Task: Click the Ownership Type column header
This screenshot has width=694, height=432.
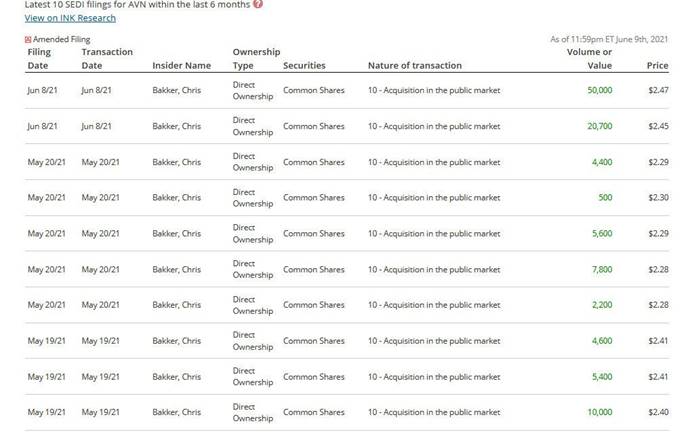Action: coord(255,58)
